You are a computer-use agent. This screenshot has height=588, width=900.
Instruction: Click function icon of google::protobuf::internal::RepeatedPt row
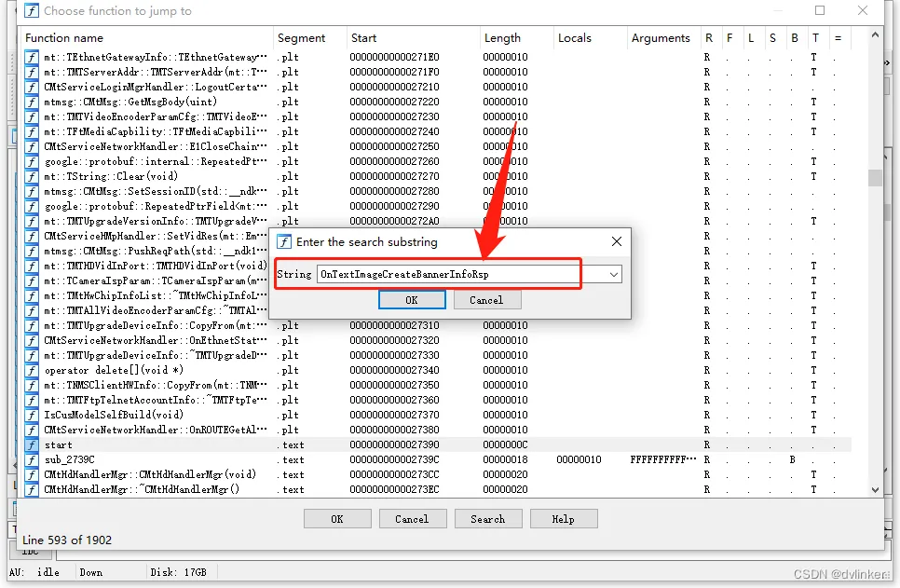pyautogui.click(x=32, y=162)
